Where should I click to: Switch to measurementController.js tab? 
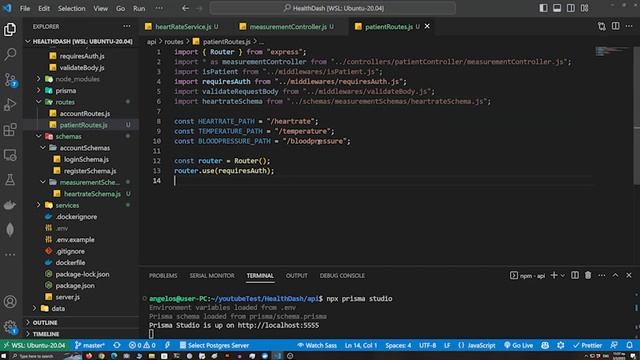pyautogui.click(x=287, y=27)
